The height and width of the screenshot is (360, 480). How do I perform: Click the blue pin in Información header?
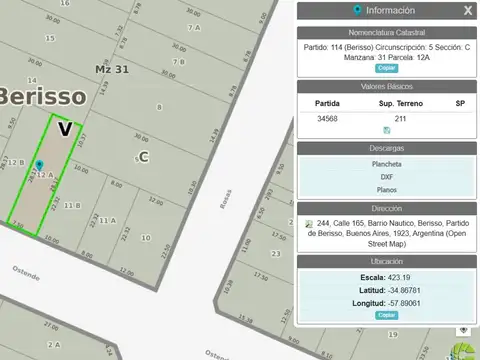(357, 10)
